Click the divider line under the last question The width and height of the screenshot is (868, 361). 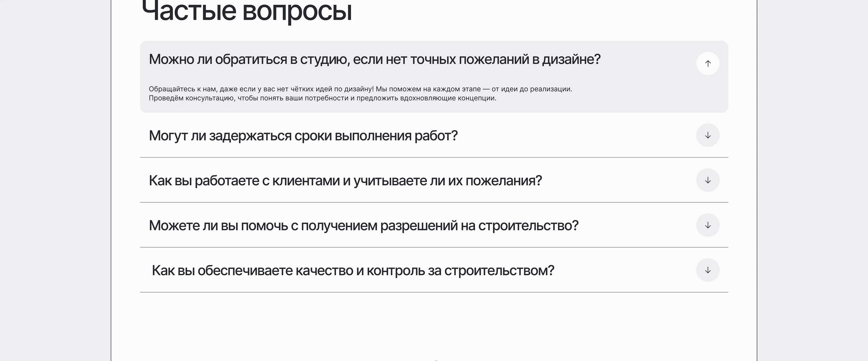click(434, 292)
